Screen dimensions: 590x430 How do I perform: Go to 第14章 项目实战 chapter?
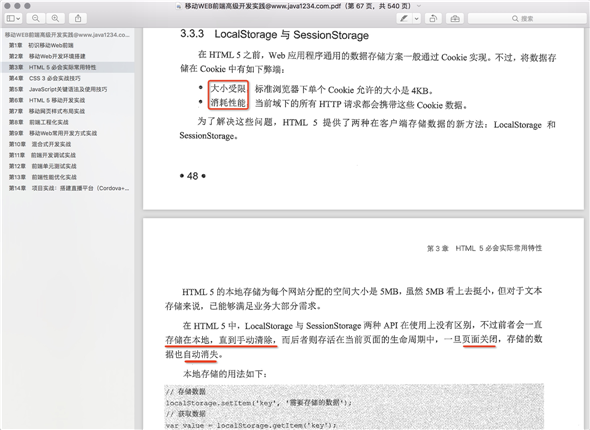coord(69,188)
